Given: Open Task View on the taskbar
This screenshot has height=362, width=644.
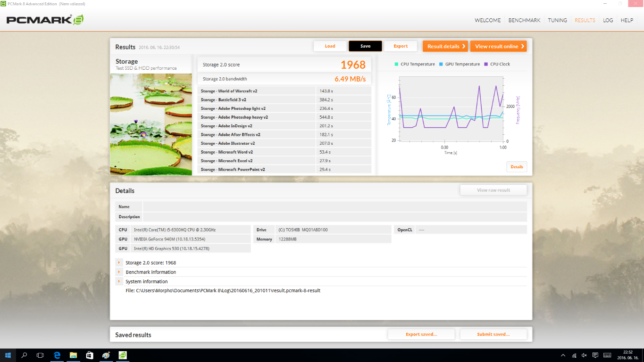Looking at the screenshot, I should pos(41,355).
